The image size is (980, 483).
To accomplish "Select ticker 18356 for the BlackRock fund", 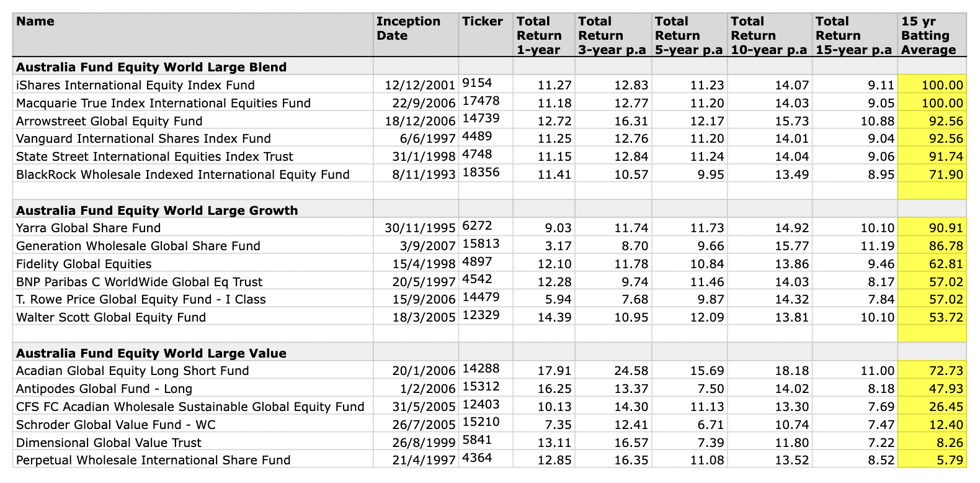I will [481, 172].
